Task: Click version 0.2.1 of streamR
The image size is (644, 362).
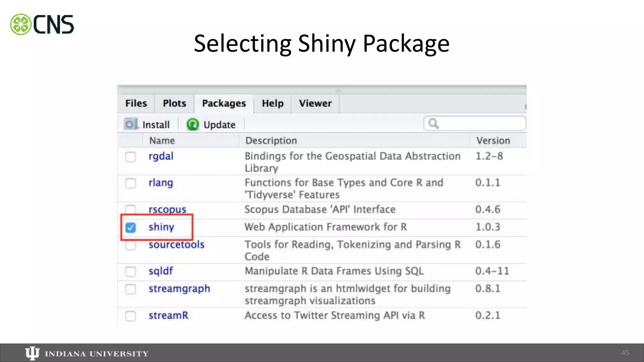Action: [488, 315]
